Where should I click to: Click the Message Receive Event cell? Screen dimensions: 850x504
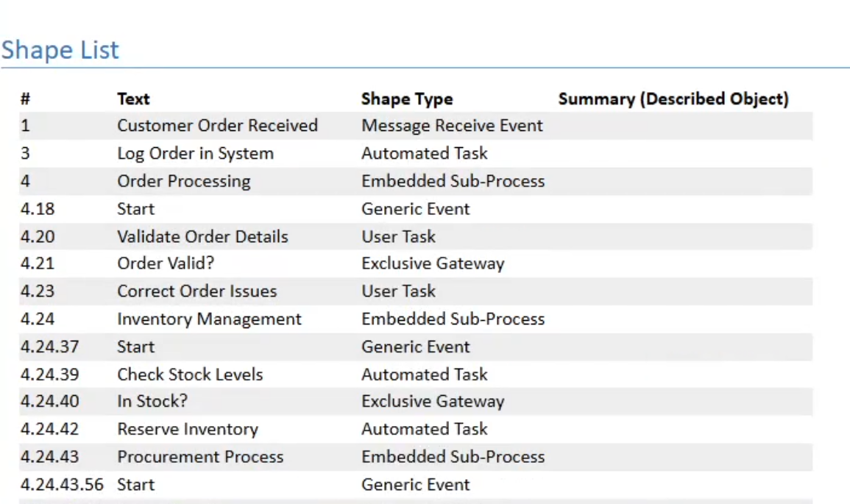point(452,126)
